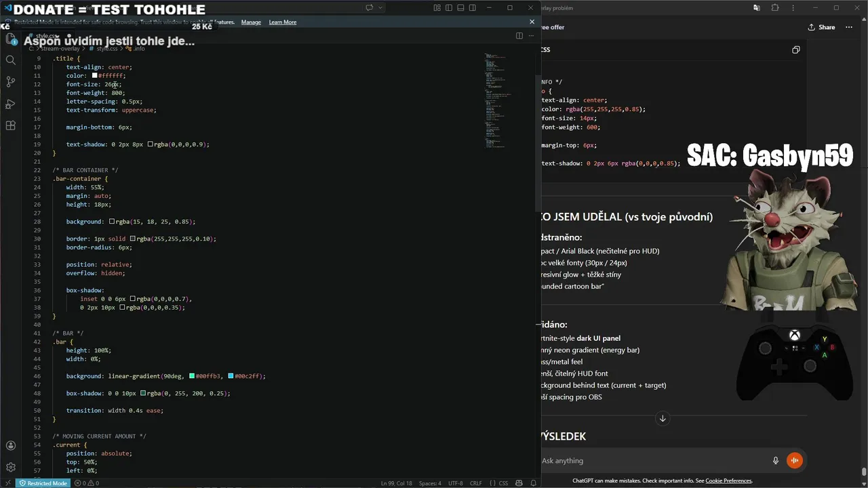Click the #00ffb3 color swatch on line 46
This screenshot has width=868, height=488.
192,376
